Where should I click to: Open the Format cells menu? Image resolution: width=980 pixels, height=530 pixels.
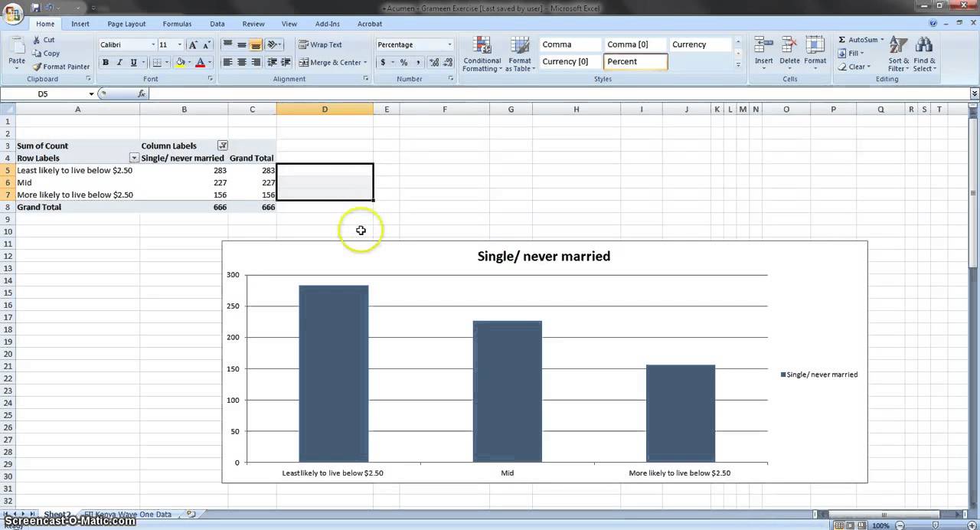tap(815, 54)
